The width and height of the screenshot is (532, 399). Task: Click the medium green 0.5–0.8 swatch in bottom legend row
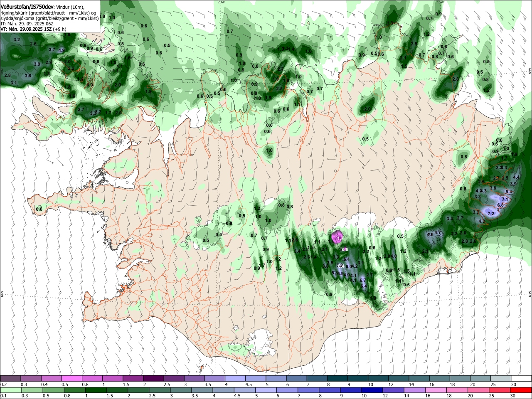(x=53, y=390)
